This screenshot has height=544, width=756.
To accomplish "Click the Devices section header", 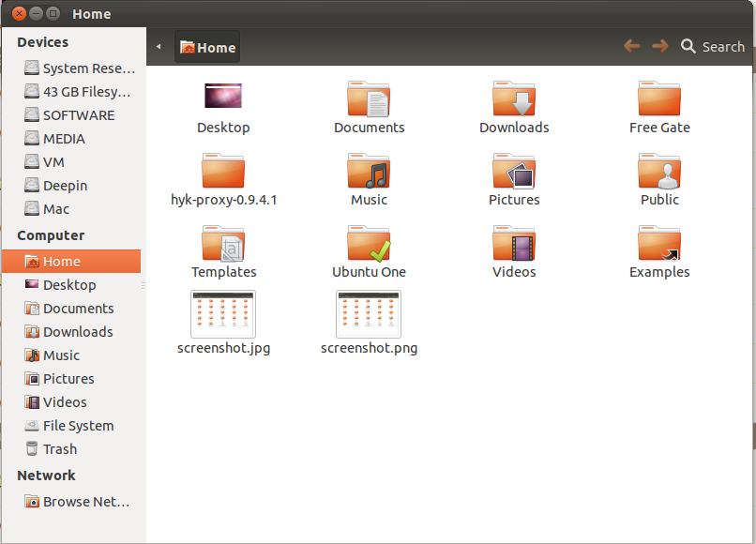I will (x=42, y=42).
